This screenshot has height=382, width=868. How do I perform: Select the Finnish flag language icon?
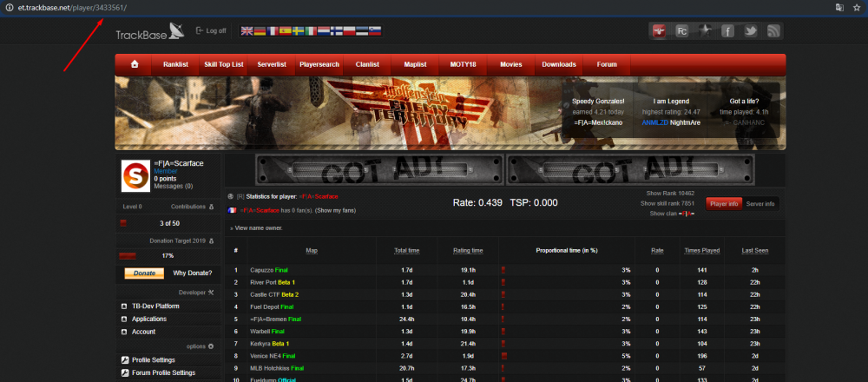pyautogui.click(x=337, y=31)
